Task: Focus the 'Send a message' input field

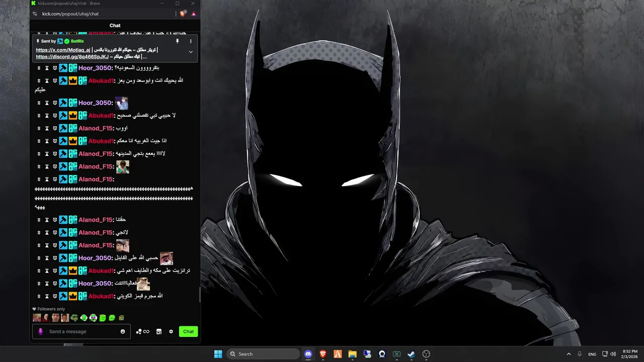Action: pyautogui.click(x=82, y=331)
